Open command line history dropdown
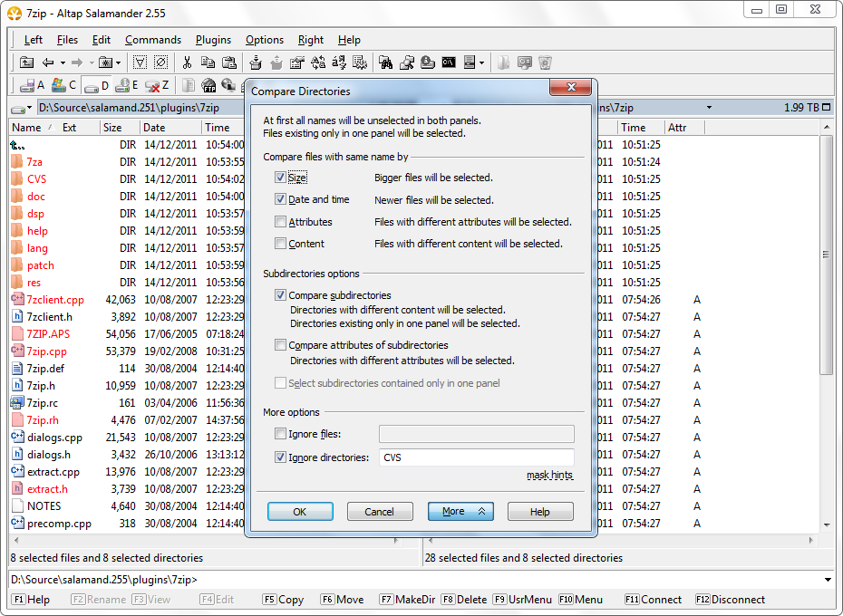The height and width of the screenshot is (616, 843). coord(828,580)
